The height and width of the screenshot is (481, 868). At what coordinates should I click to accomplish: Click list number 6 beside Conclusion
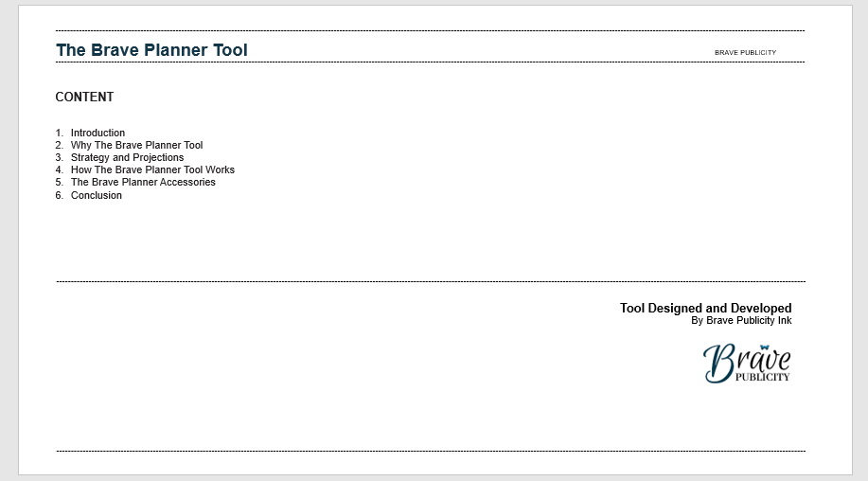click(59, 196)
